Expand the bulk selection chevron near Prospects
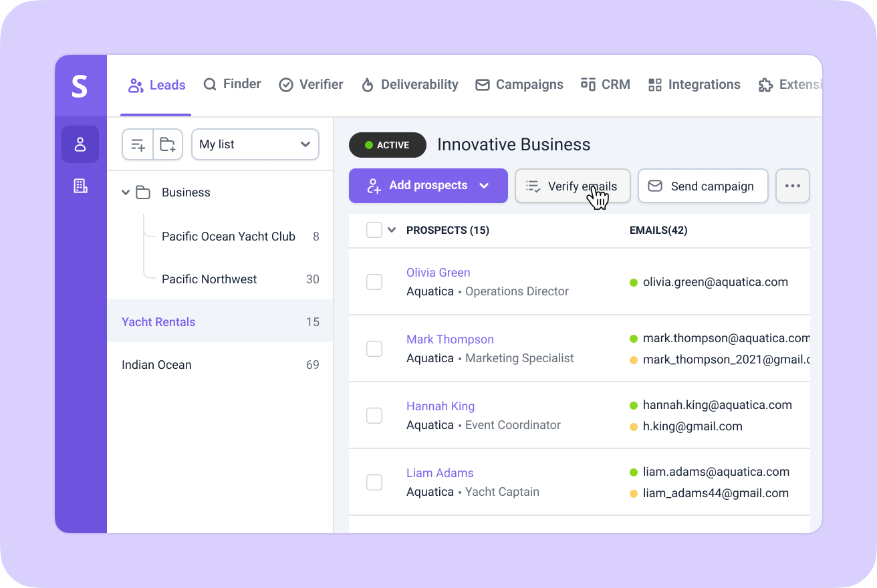Screen dimensions: 877x588 [x=392, y=230]
